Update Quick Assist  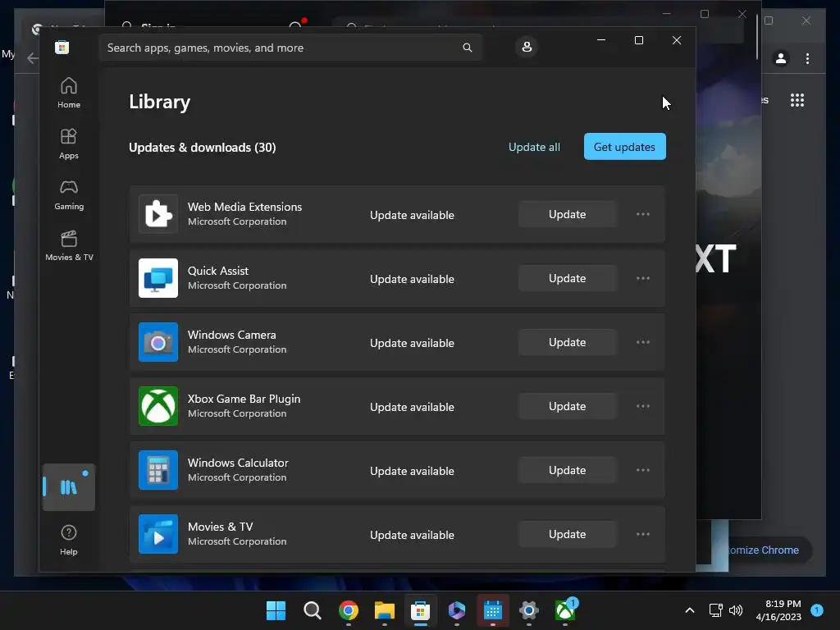point(568,279)
